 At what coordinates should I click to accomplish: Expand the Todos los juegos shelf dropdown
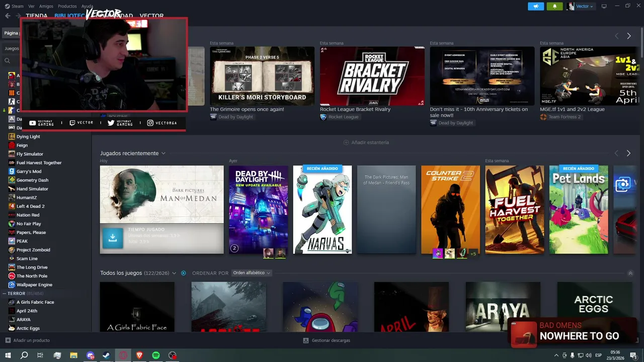click(174, 273)
